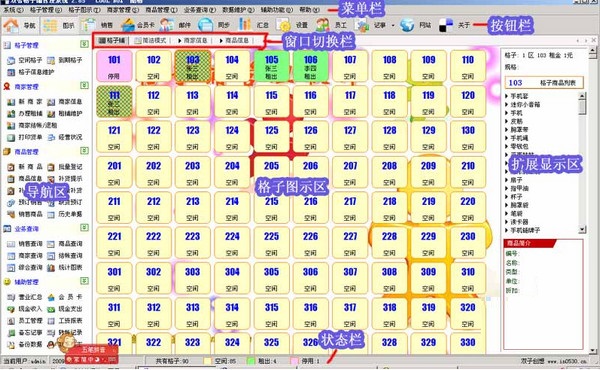Open the 设置 settings toolbar icon
This screenshot has width=600, height=370.
coord(284,25)
